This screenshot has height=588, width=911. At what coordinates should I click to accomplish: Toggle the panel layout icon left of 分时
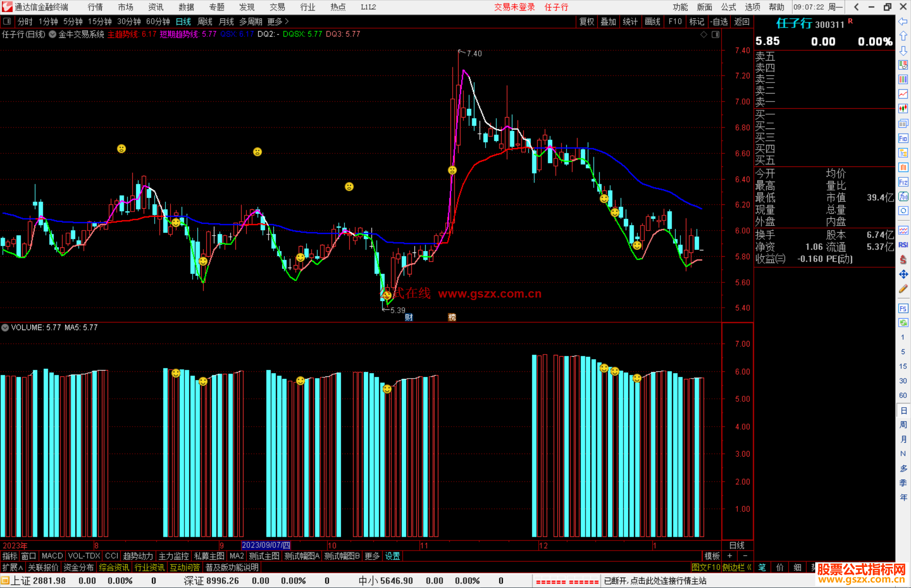[x=7, y=21]
